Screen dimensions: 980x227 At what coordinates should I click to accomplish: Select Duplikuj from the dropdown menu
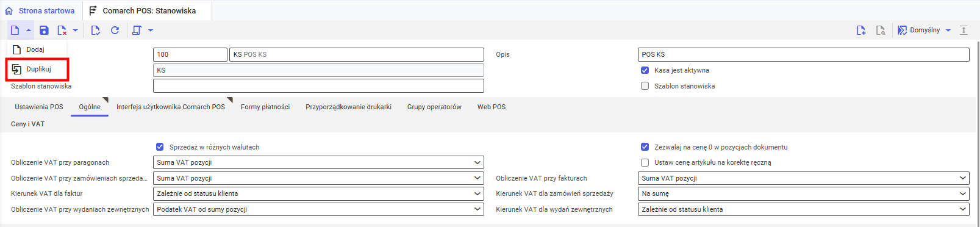point(37,69)
